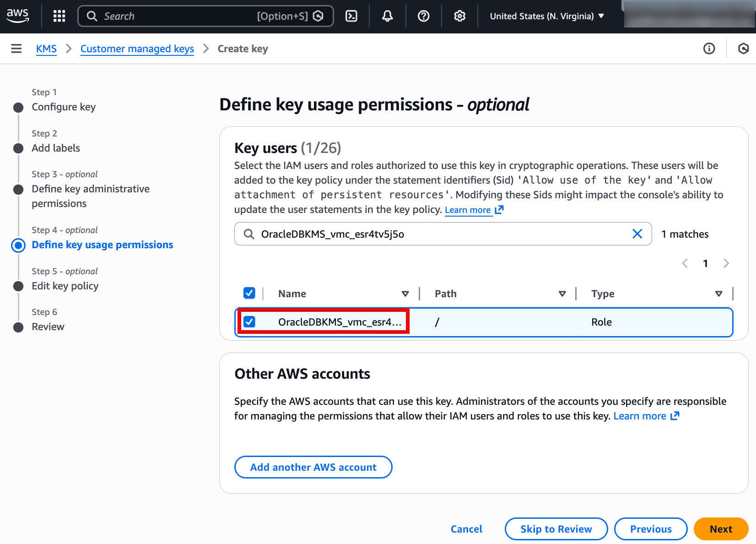Screen dimensions: 756x544
Task: Click the OracleDBKMS_vmc_esr4... name cell
Action: point(340,322)
